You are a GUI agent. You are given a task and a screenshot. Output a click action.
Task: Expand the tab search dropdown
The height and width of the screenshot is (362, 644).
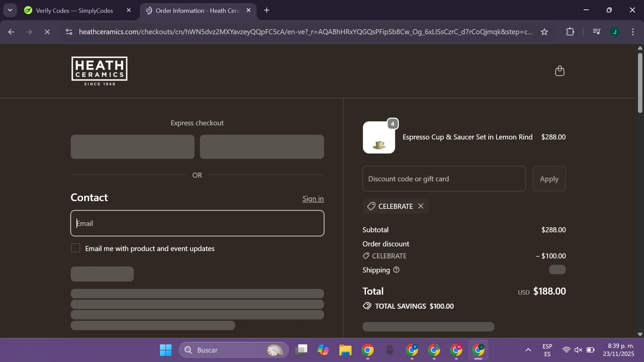point(10,10)
